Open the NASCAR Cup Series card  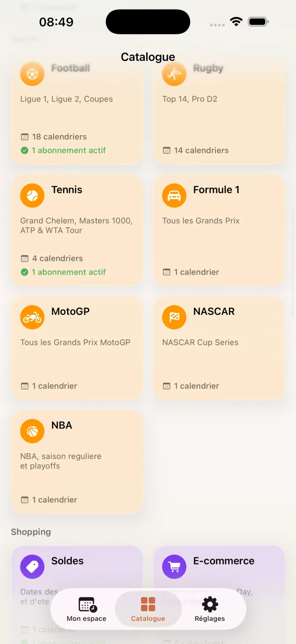219,348
